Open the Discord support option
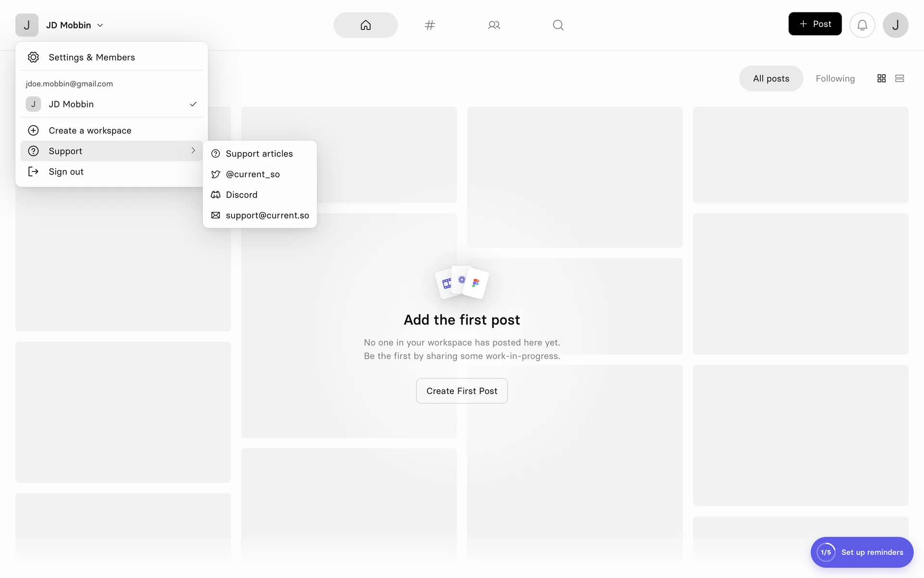 click(242, 195)
